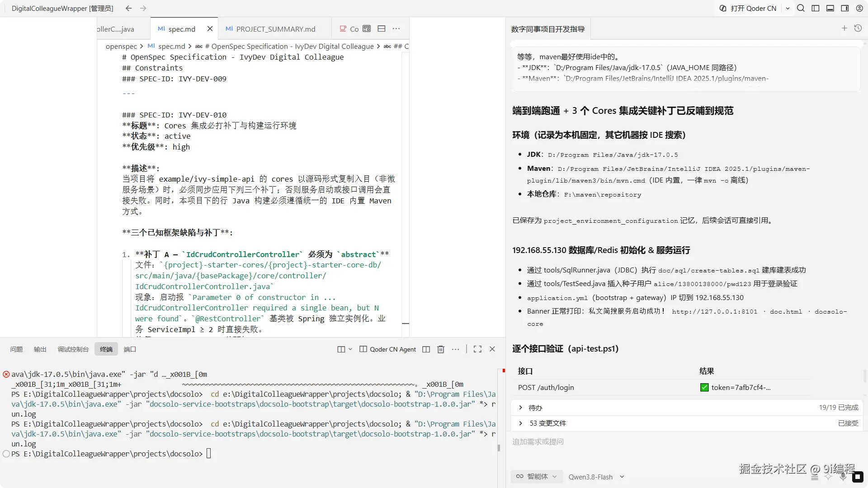Select the 问题 panel tab
Screen dimensions: 868x488
16,349
